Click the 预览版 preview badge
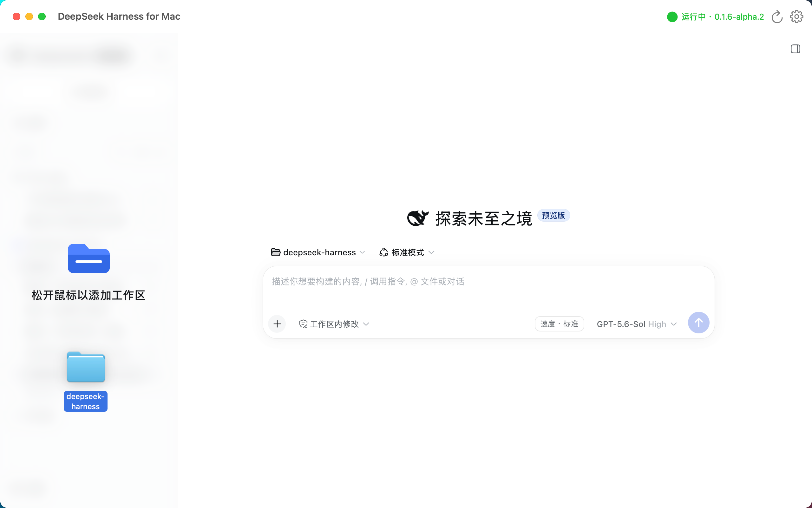 coord(553,215)
